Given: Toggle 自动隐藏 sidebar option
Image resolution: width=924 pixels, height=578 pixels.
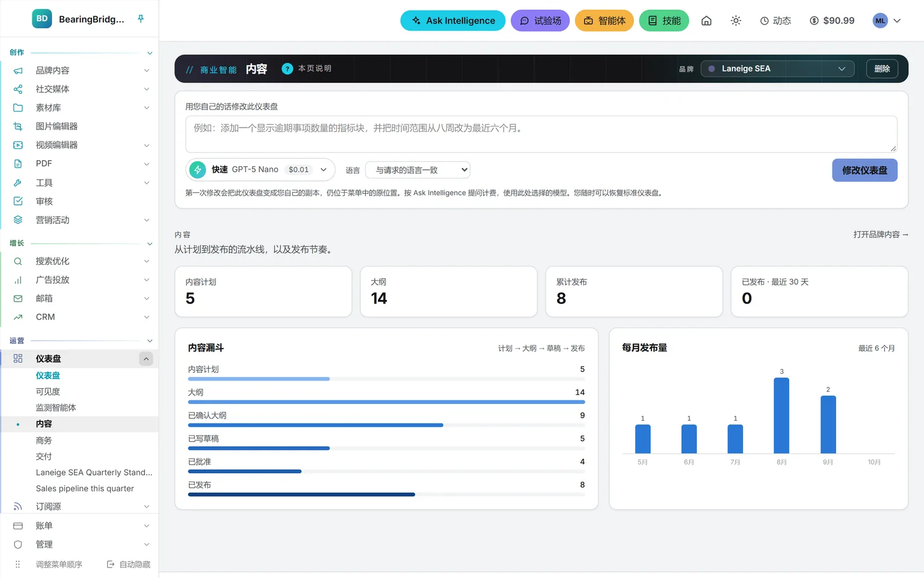Looking at the screenshot, I should (x=129, y=564).
